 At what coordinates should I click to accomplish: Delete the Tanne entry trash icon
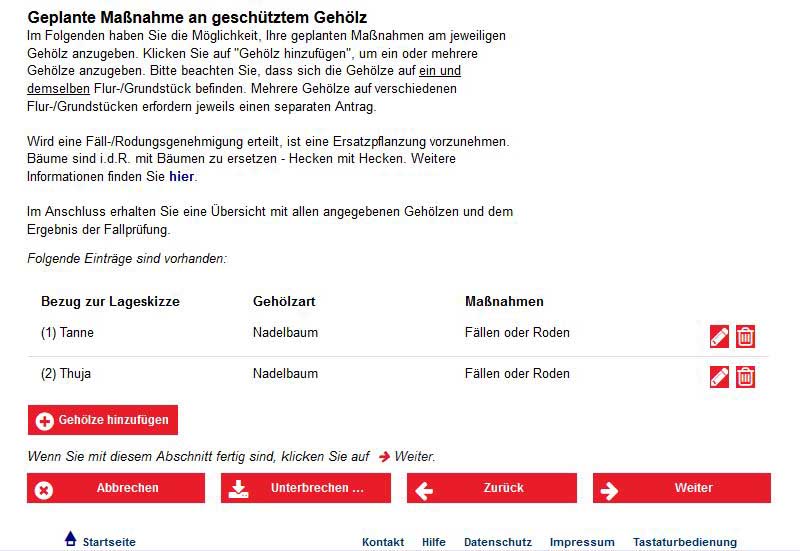tap(745, 336)
